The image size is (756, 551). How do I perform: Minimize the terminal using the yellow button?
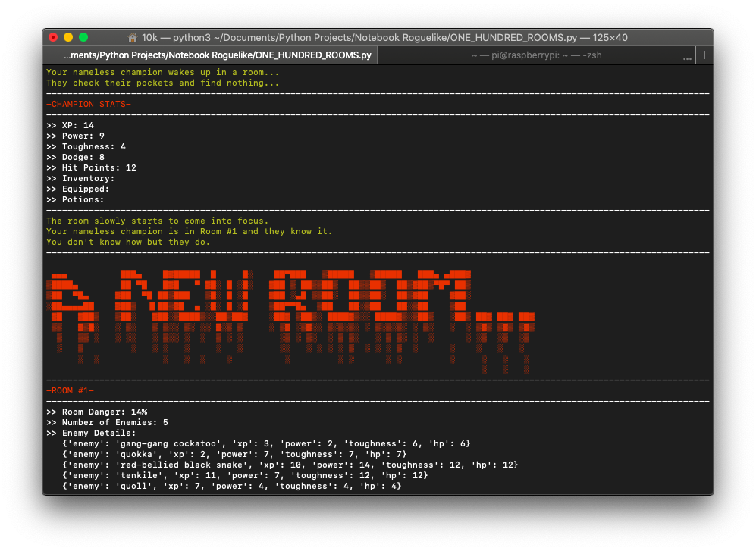(x=68, y=37)
